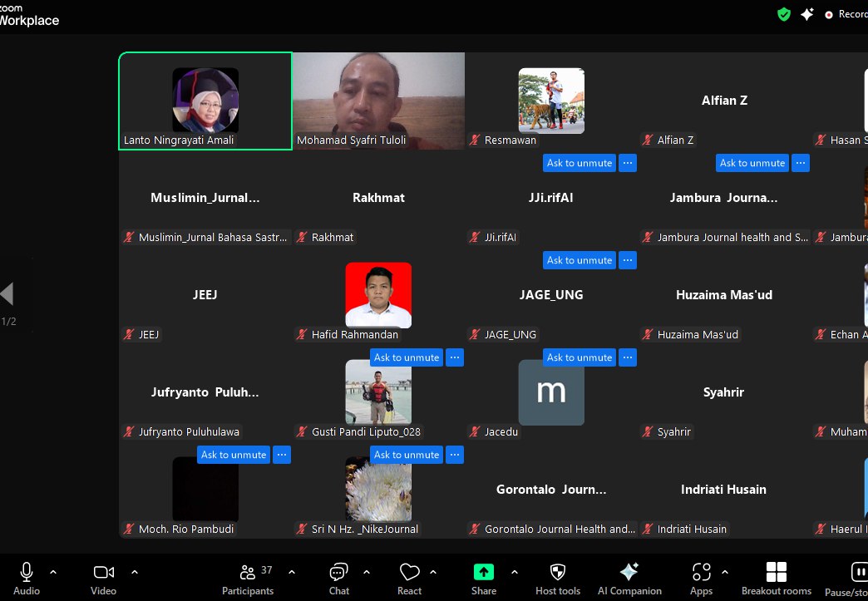
Task: Click muted mic icon beside JEEJ
Action: tap(129, 334)
